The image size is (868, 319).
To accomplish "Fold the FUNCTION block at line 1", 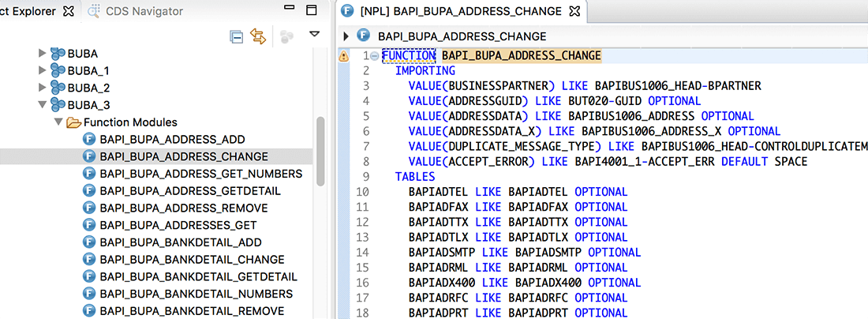I will point(374,56).
